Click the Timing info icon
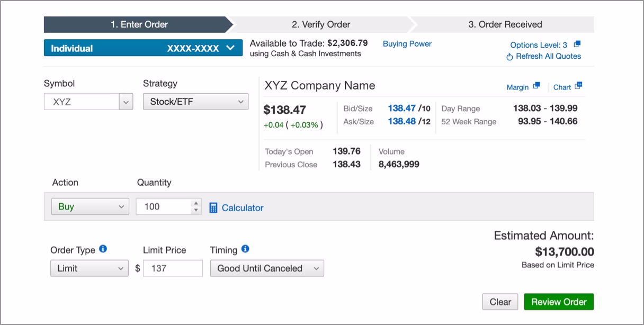The height and width of the screenshot is (325, 644). (245, 249)
